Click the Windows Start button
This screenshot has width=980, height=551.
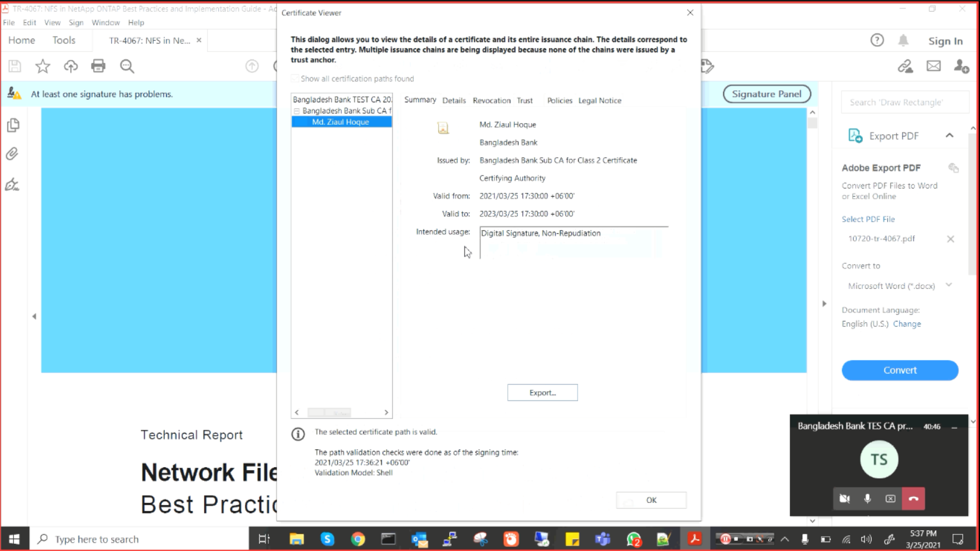coord(14,539)
